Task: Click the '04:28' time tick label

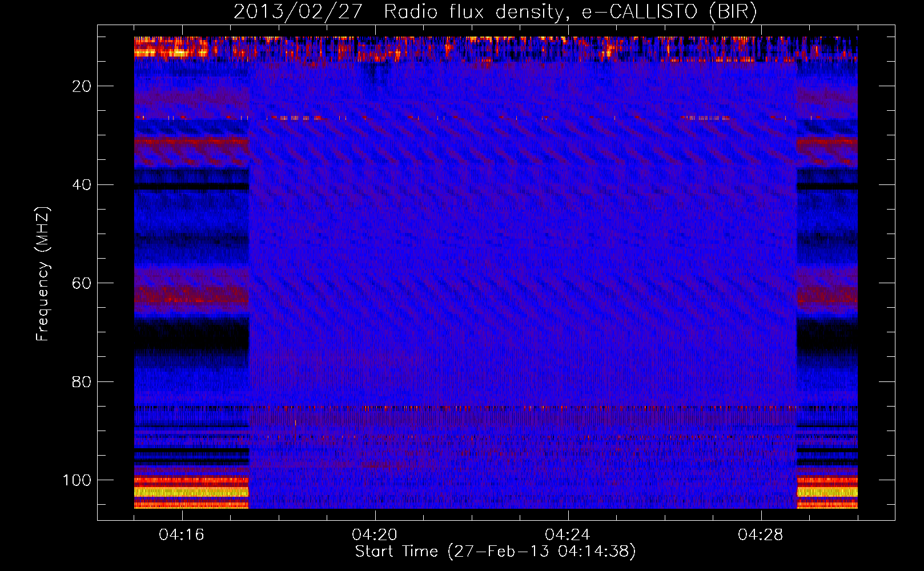Action: pos(761,535)
